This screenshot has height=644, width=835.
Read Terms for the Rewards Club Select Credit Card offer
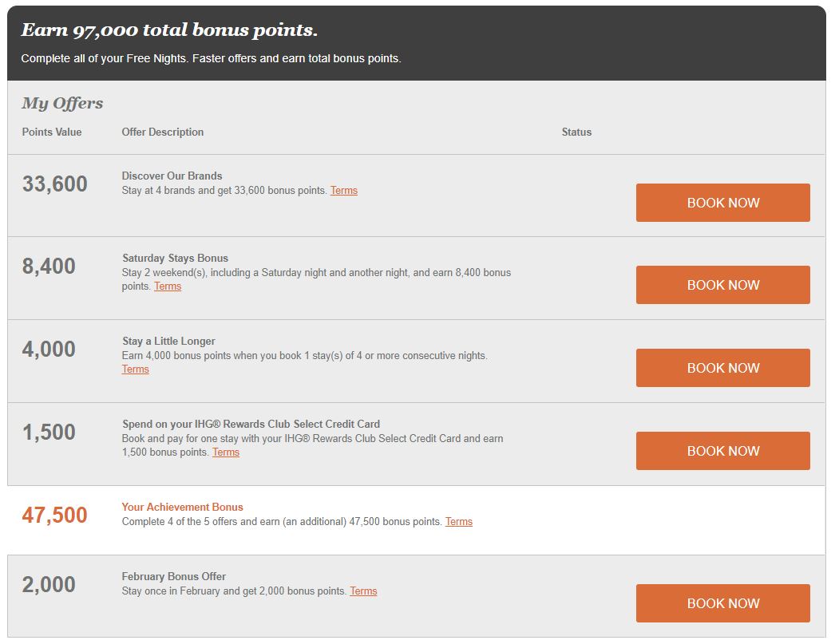point(225,452)
